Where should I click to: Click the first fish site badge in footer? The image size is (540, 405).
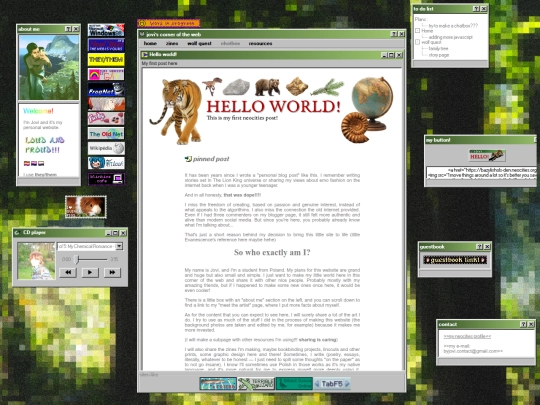point(218,384)
